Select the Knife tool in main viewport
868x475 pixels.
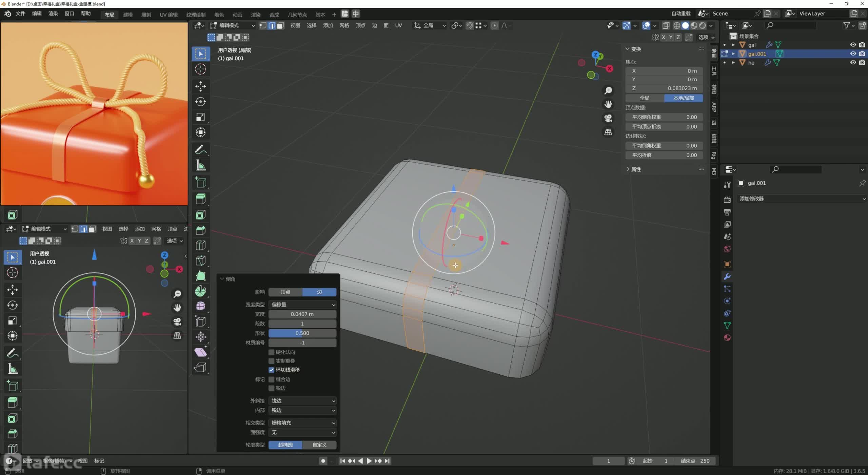200,260
